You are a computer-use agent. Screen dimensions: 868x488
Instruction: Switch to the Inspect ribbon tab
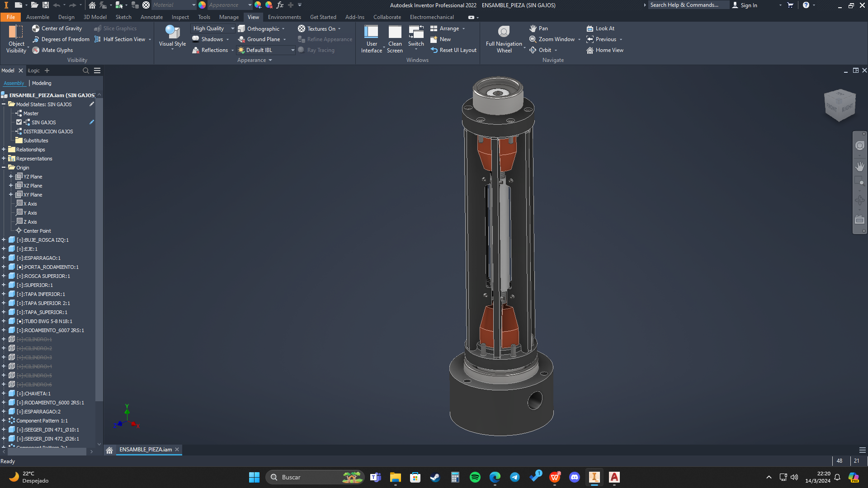pyautogui.click(x=180, y=17)
